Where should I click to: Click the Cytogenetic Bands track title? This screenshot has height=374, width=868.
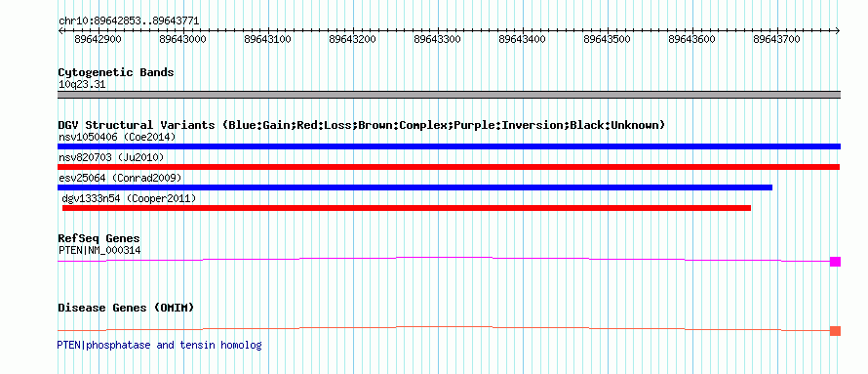pyautogui.click(x=116, y=72)
